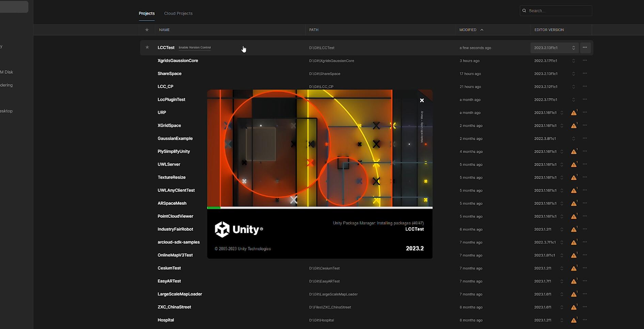644x329 pixels.
Task: Open LCC_CP editor version selector
Action: point(574,86)
